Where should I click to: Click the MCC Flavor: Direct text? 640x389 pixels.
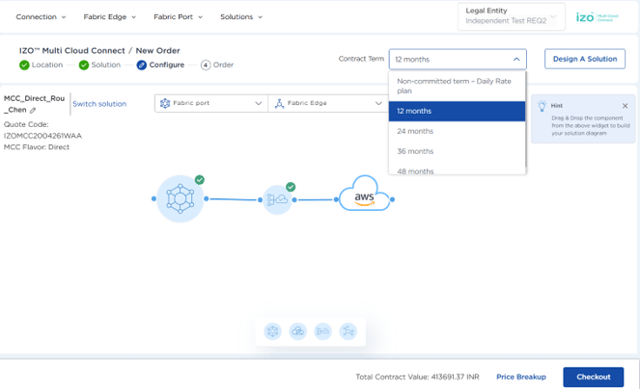tap(37, 147)
